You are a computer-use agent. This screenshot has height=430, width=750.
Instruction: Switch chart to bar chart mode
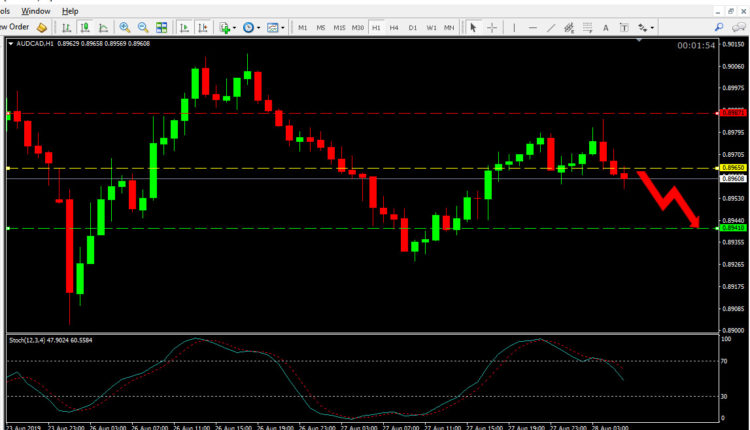coord(66,28)
